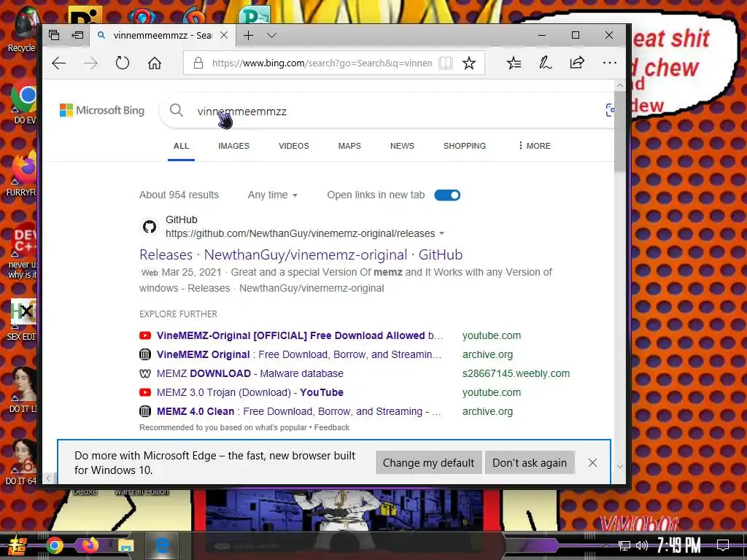The width and height of the screenshot is (747, 560).
Task: Open Google Chrome from the taskbar
Action: [54, 545]
